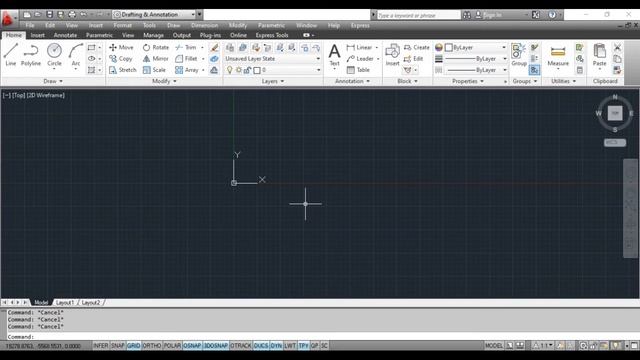Click Edit block
The height and width of the screenshot is (360, 640).
pos(413,59)
